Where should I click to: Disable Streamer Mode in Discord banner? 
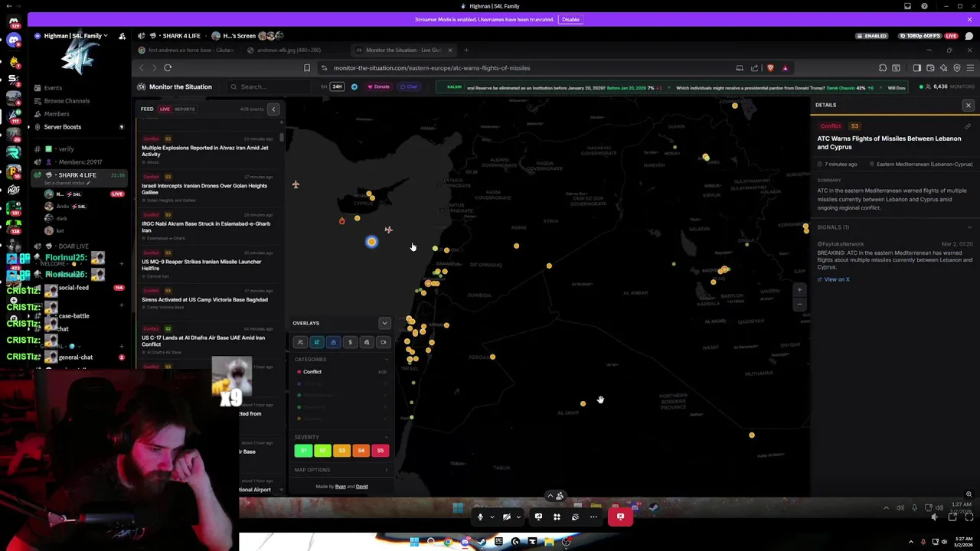click(x=570, y=19)
